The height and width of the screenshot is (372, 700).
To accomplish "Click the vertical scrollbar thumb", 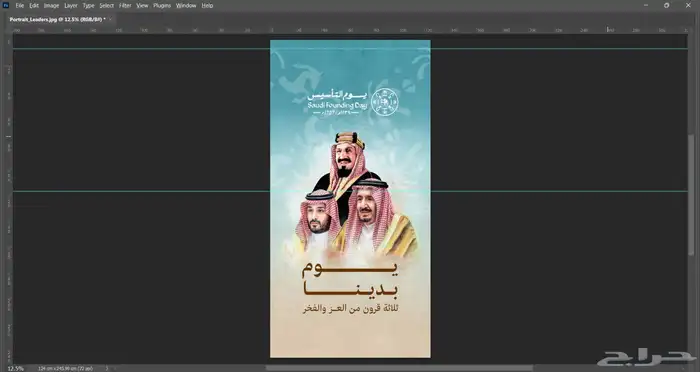I will 691,195.
